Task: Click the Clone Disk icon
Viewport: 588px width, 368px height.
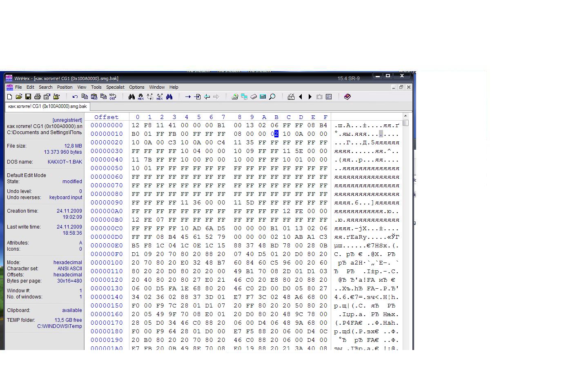Action: click(x=244, y=97)
